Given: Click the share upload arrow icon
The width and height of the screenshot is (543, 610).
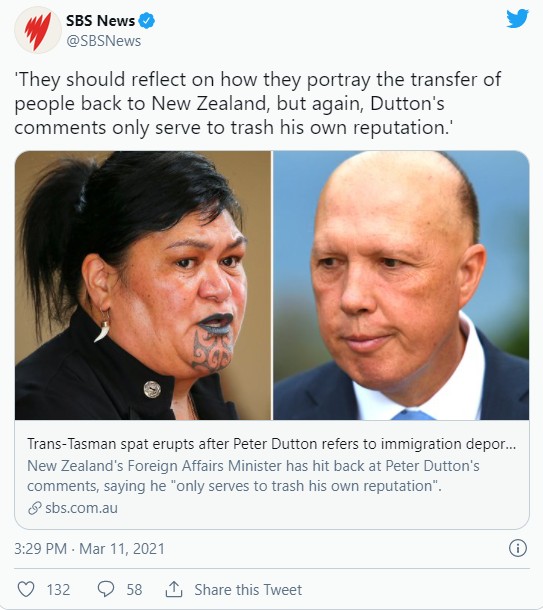Looking at the screenshot, I should 174,589.
